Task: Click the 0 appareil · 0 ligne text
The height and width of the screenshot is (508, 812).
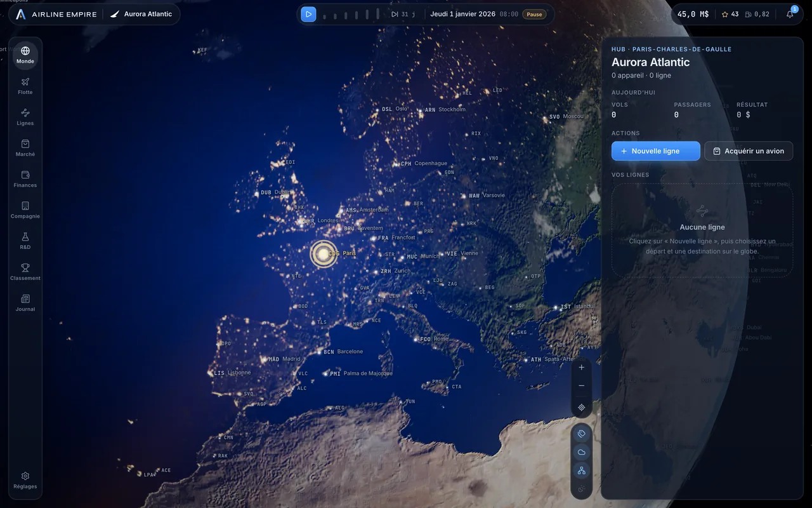Action: 641,76
